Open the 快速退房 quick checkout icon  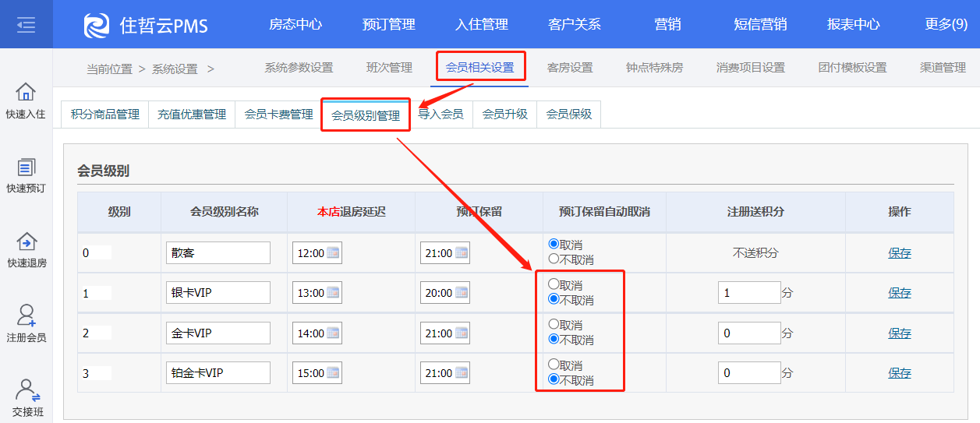tap(26, 241)
